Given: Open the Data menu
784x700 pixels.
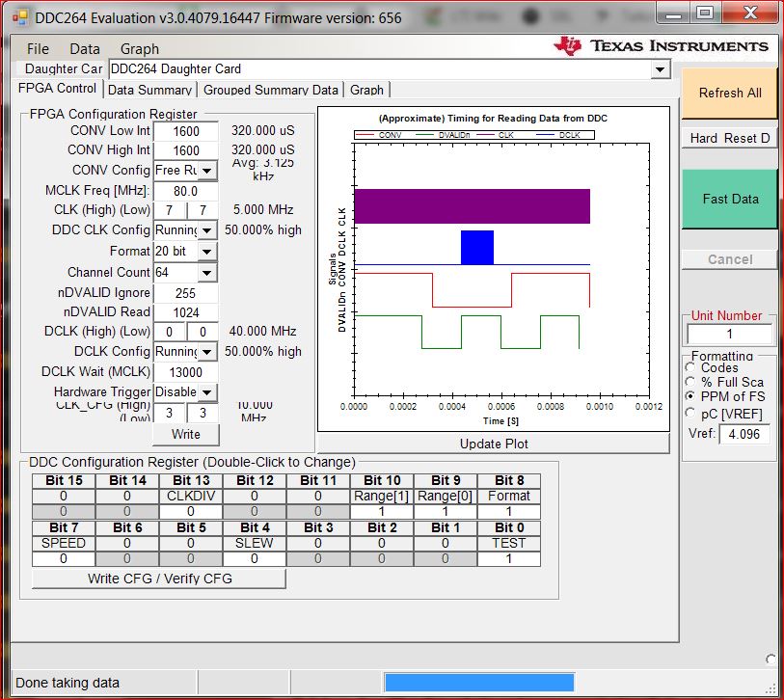Looking at the screenshot, I should [85, 49].
